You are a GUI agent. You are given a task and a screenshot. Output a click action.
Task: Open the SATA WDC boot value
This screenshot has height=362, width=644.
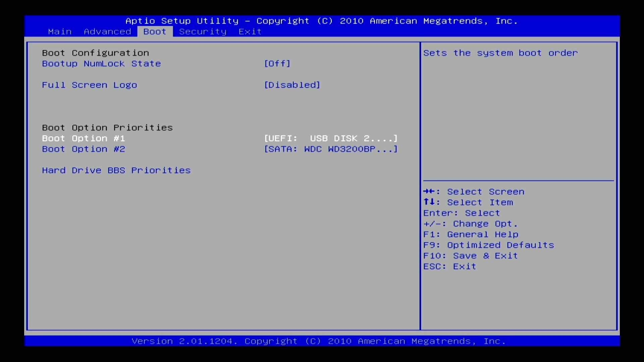tap(331, 149)
